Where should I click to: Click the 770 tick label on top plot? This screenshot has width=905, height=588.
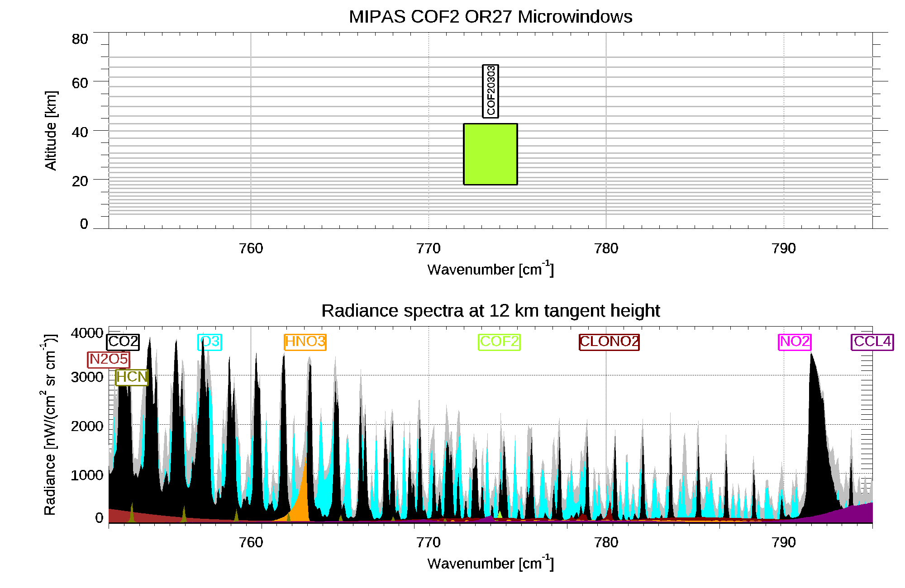[429, 248]
